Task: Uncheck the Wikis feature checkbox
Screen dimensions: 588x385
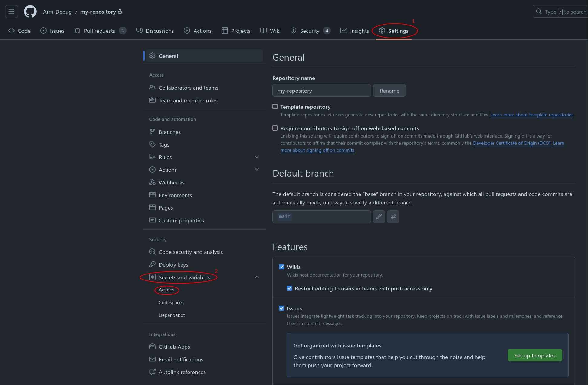Action: [281, 267]
